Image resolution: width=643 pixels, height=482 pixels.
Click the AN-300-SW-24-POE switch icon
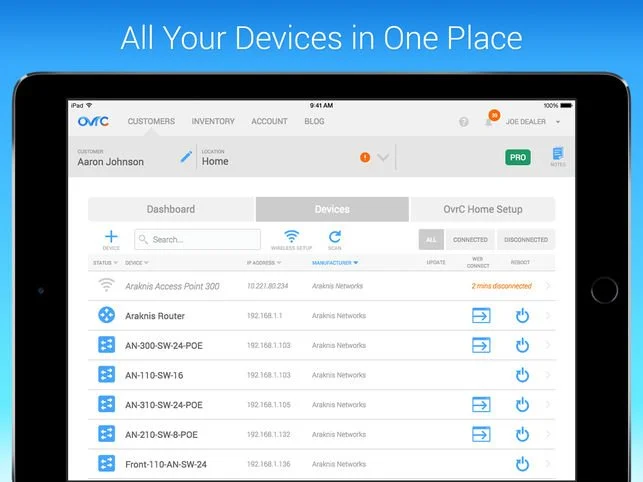[x=107, y=345]
